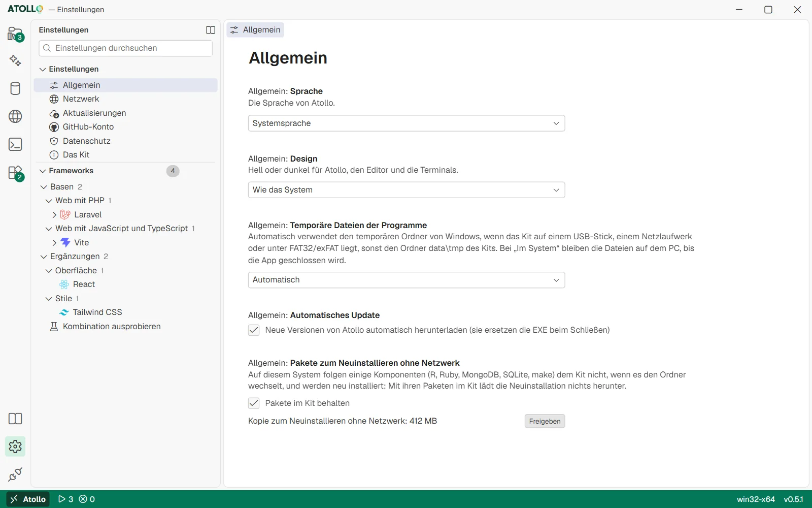Click the win32-x64 status bar entry
Screen dimensions: 812x508
coord(756,499)
